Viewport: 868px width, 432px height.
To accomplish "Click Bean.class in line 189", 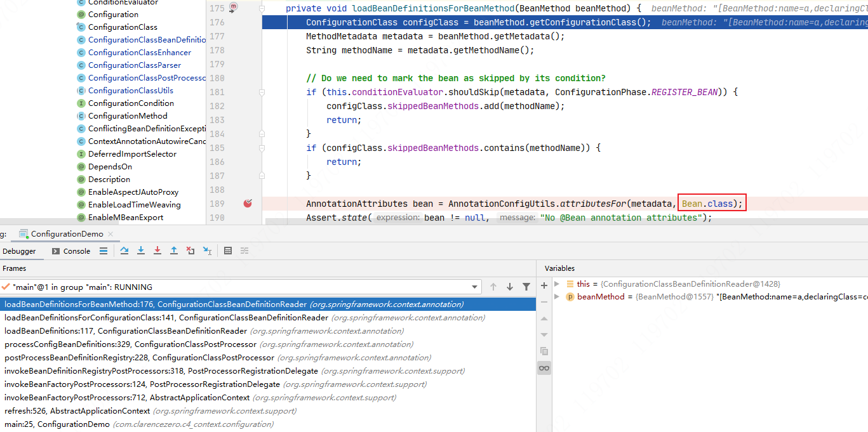I will point(707,204).
